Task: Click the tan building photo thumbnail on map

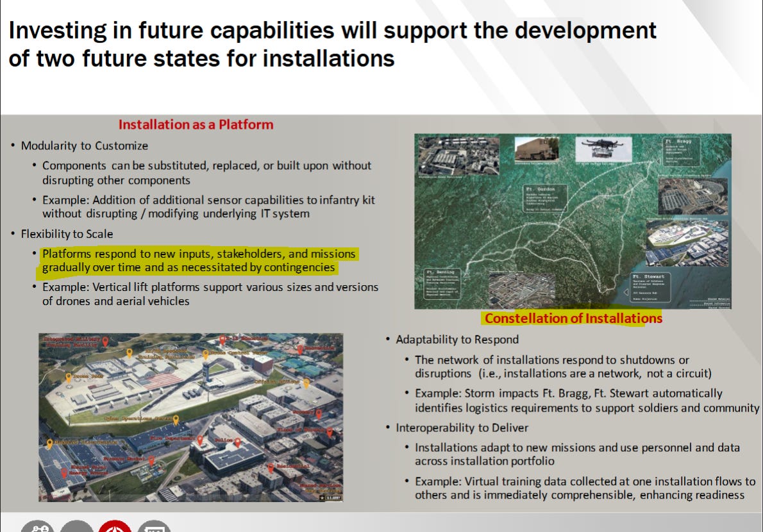Action: pyautogui.click(x=537, y=148)
